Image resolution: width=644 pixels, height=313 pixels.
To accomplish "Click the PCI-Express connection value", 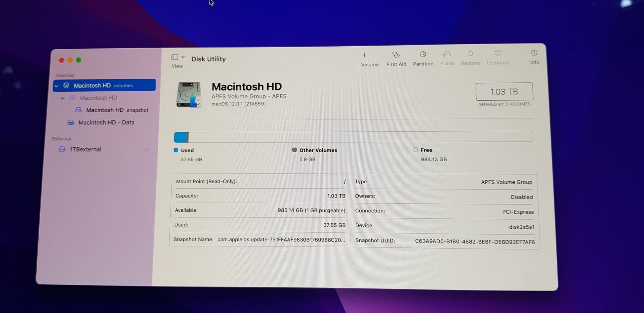I will 518,212.
